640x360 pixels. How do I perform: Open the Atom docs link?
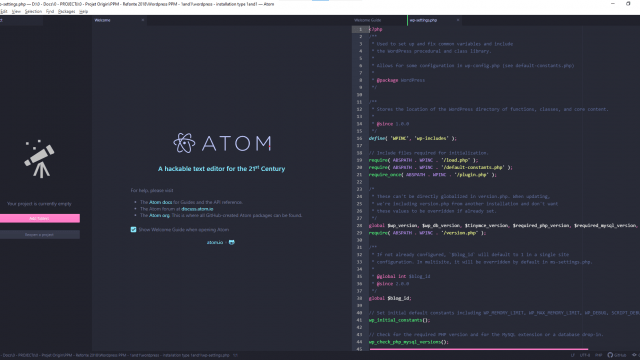pyautogui.click(x=160, y=202)
